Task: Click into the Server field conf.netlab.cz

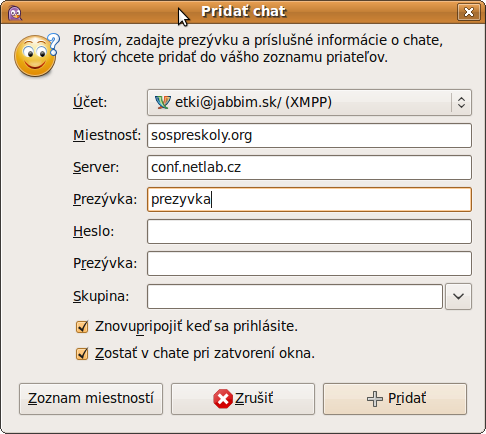Action: point(309,167)
